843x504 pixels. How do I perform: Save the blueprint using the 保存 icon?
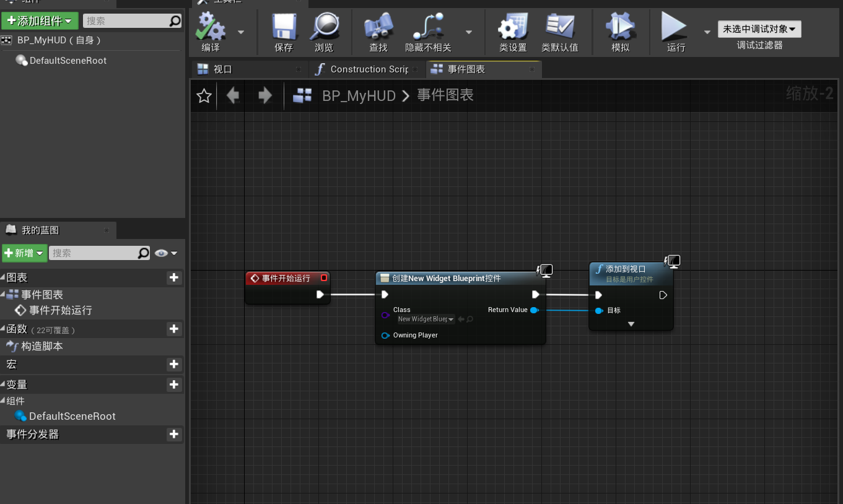(284, 31)
